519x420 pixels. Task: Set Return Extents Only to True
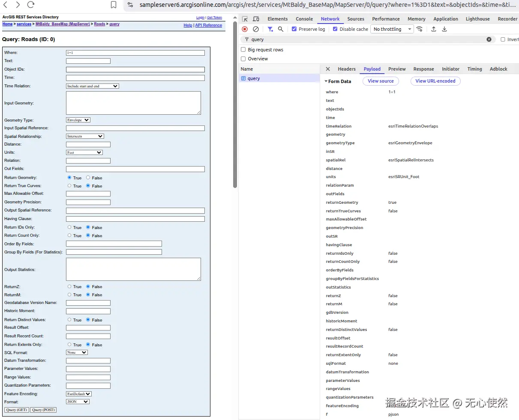(69, 344)
